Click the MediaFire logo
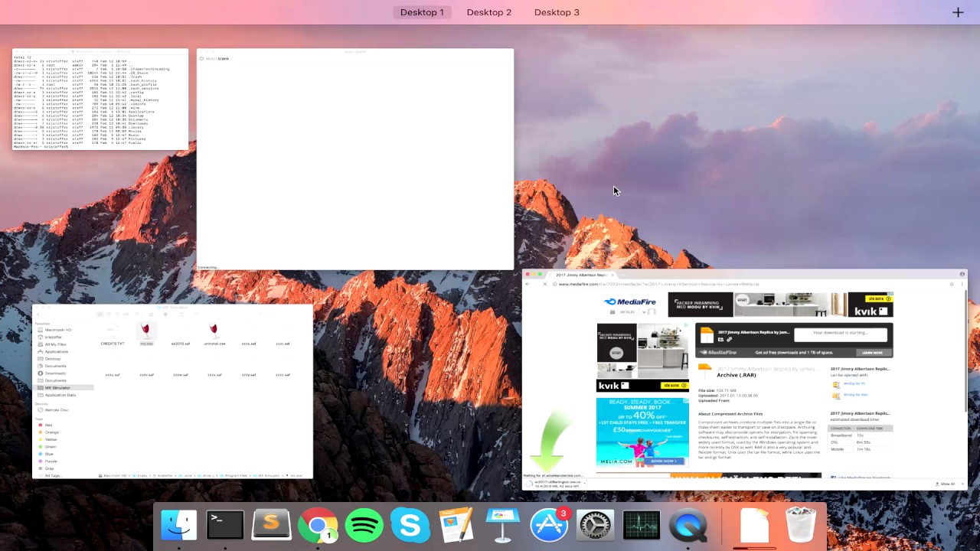This screenshot has height=551, width=980. (x=630, y=302)
